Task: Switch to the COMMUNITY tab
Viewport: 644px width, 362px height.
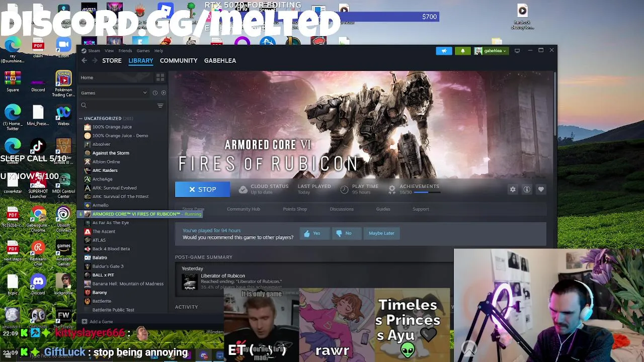Action: [179, 60]
